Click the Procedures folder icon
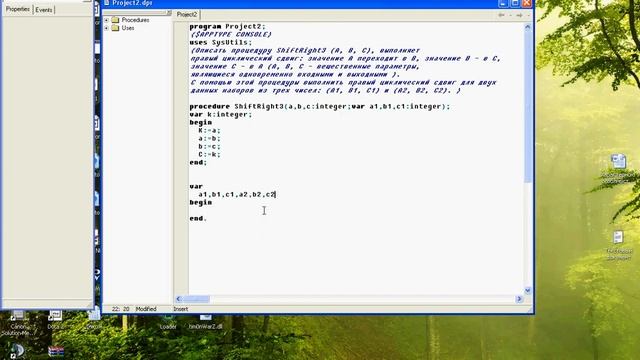Screen dimensions: 640x360 point(115,20)
